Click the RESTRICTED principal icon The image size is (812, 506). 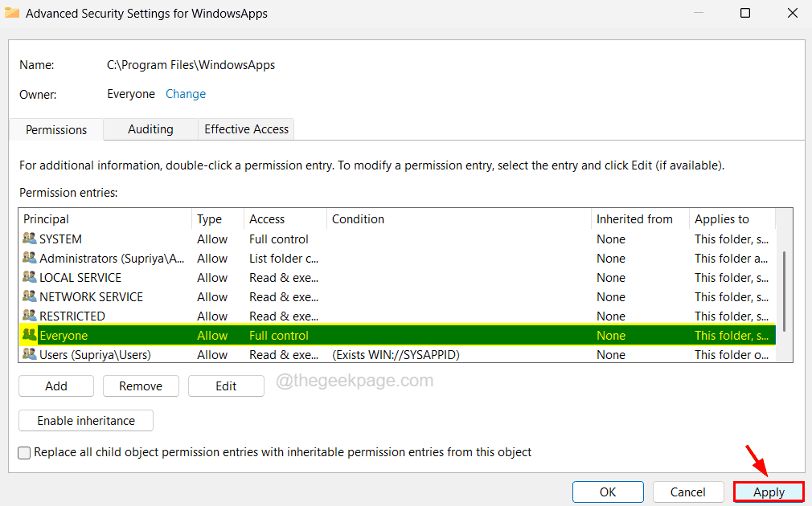coord(30,315)
